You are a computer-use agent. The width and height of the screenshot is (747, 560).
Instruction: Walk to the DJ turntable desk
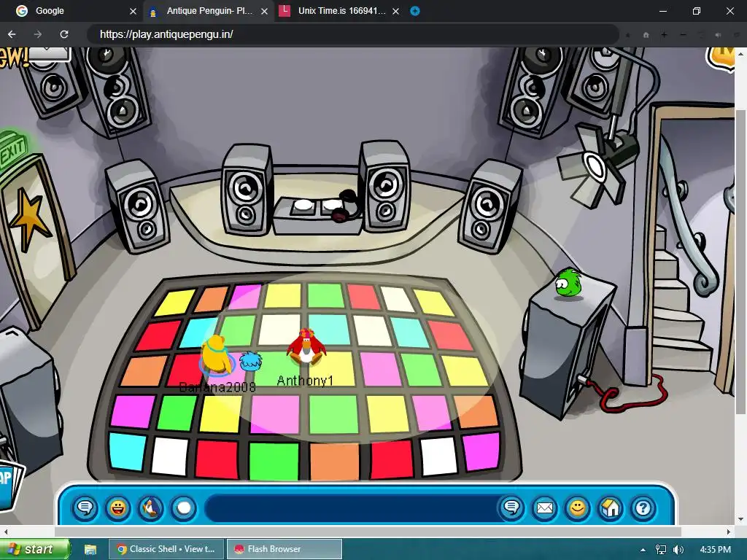pos(318,215)
